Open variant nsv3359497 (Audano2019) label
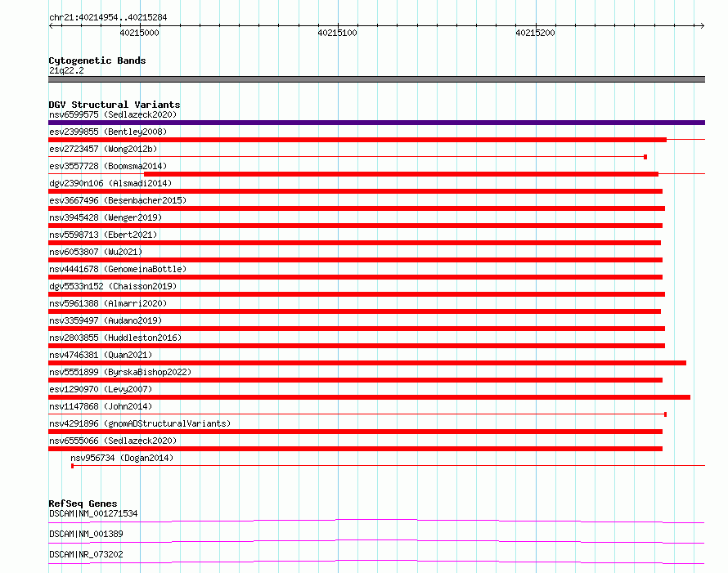Viewport: 728px width, 573px height. pyautogui.click(x=106, y=320)
